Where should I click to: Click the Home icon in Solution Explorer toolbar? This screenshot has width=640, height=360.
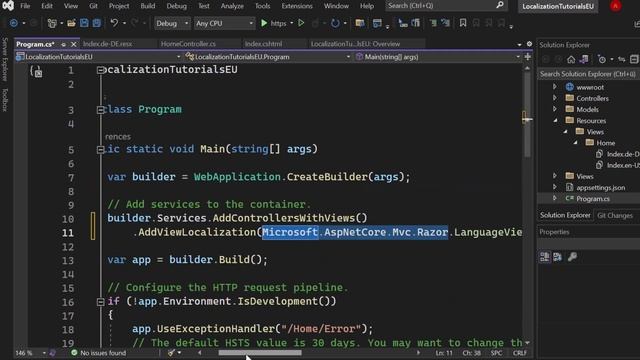(x=571, y=60)
